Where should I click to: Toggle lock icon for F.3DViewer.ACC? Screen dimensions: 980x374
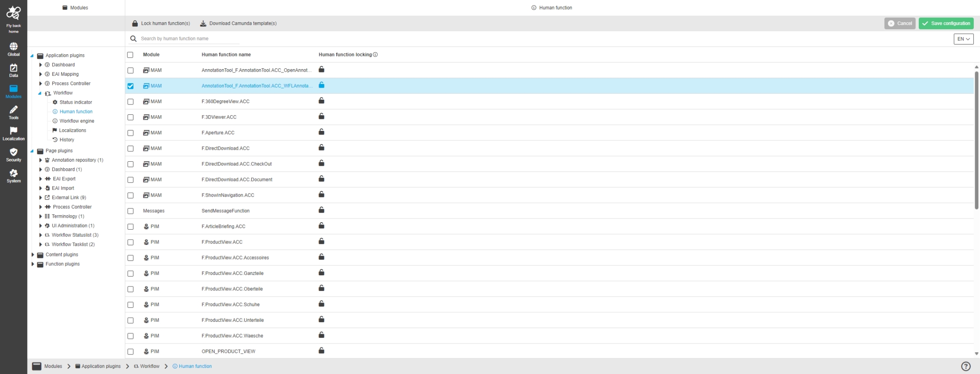click(x=321, y=116)
